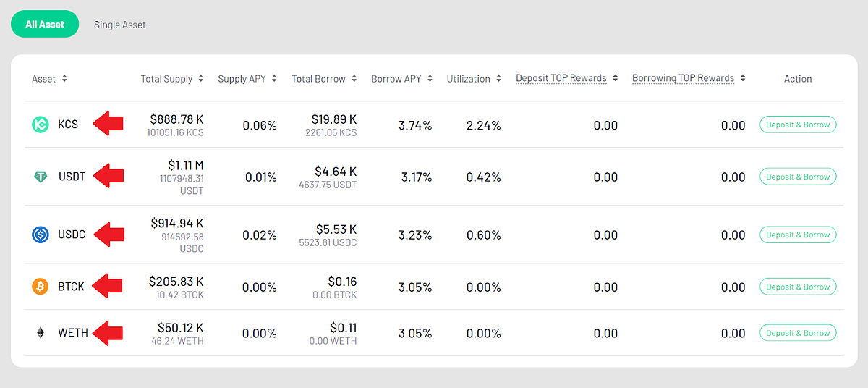Click the USDC coin icon
The height and width of the screenshot is (388, 868).
[x=41, y=235]
